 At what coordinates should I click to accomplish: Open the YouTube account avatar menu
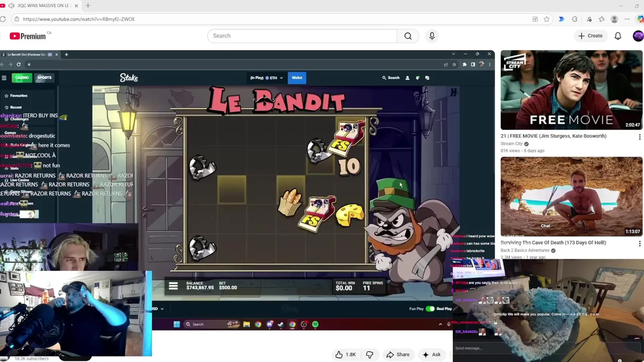638,36
